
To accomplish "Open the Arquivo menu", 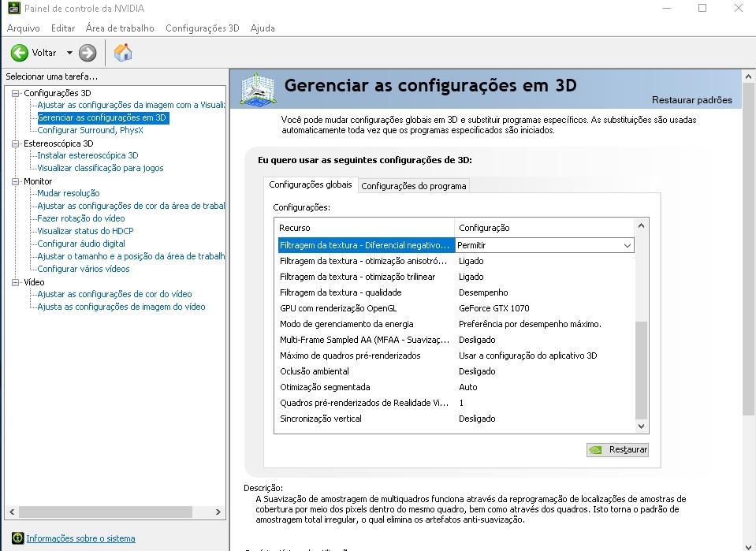I will click(x=23, y=28).
